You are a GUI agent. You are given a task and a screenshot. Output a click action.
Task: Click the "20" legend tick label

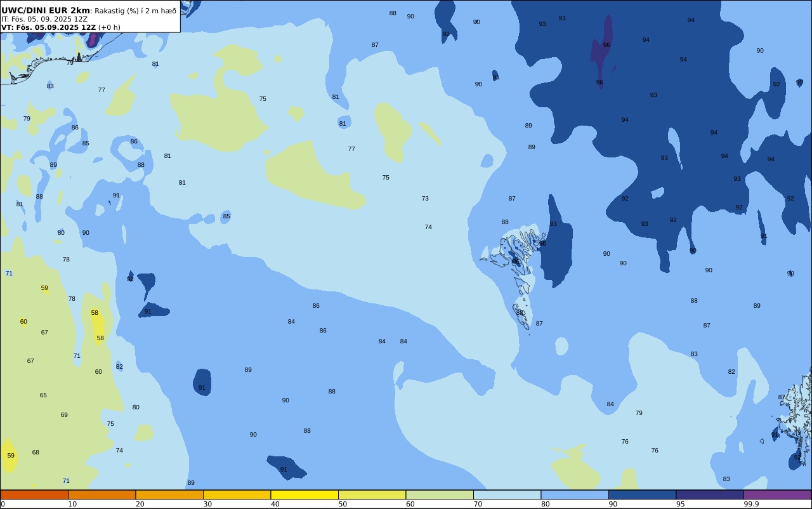click(140, 504)
